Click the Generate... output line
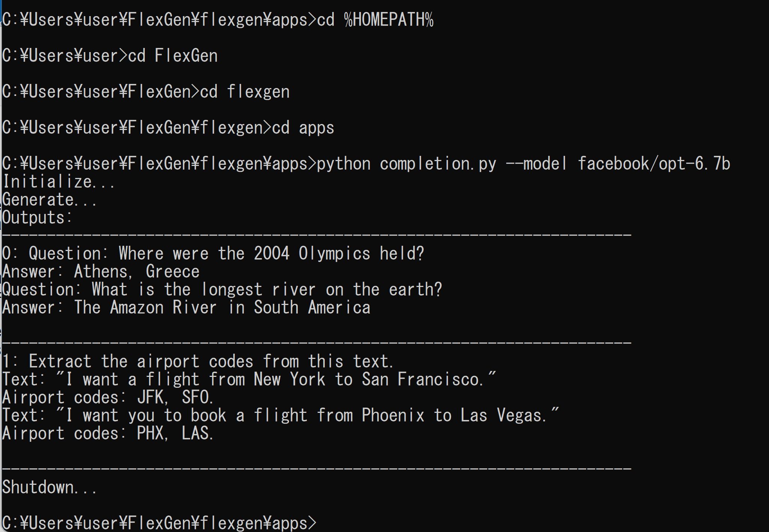Viewport: 769px width, 532px height. tap(49, 200)
